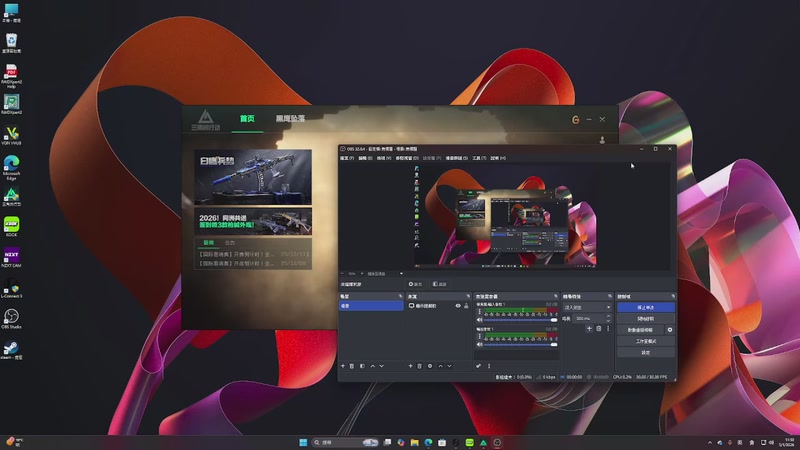This screenshot has width=800, height=450.
Task: Move the selected scene down
Action: point(382,366)
